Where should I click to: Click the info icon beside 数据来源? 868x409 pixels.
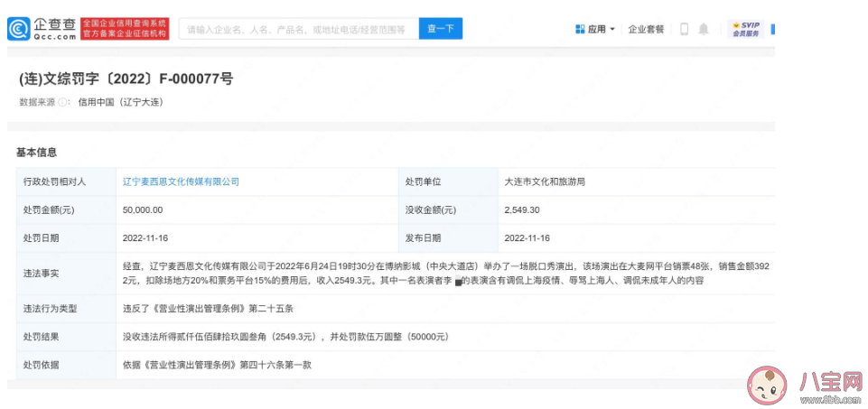tap(62, 102)
